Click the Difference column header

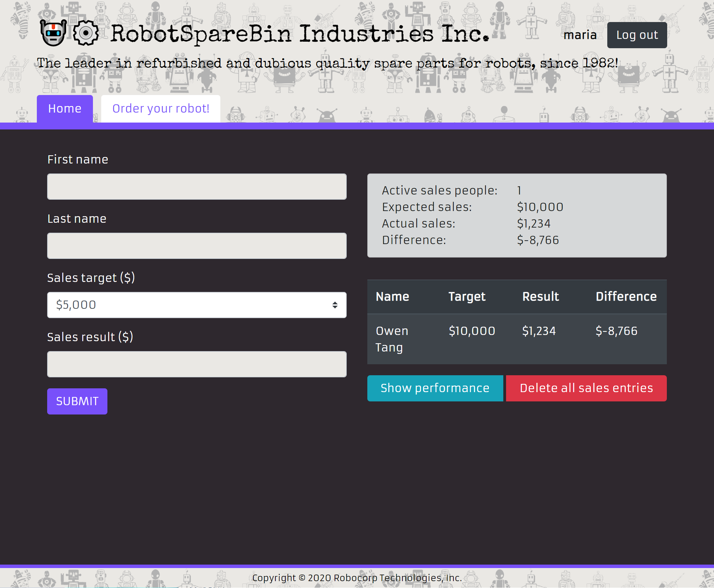tap(626, 297)
